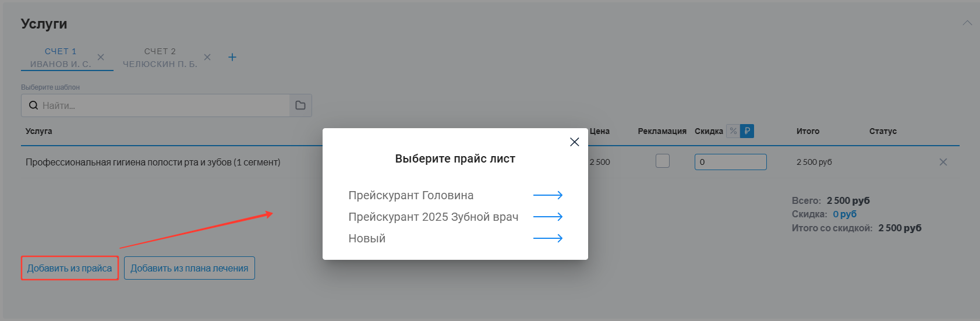This screenshot has width=980, height=321.
Task: Click the 2 500 руб row total
Action: point(814,162)
